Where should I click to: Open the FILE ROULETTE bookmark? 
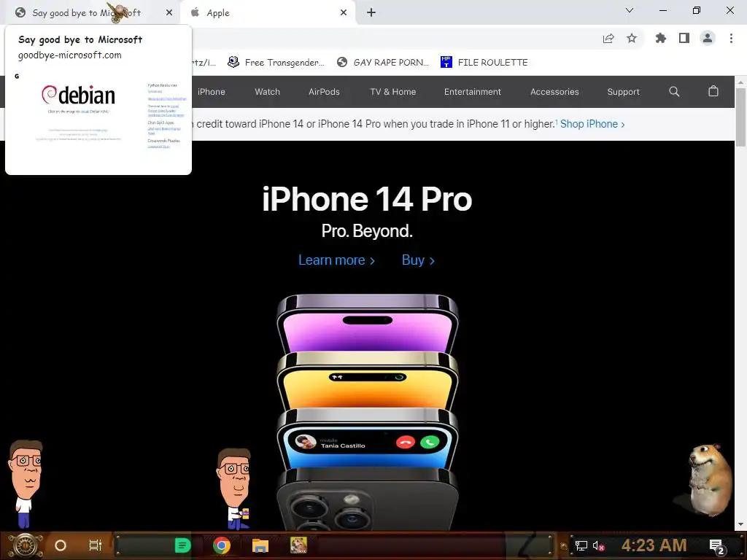pyautogui.click(x=484, y=63)
